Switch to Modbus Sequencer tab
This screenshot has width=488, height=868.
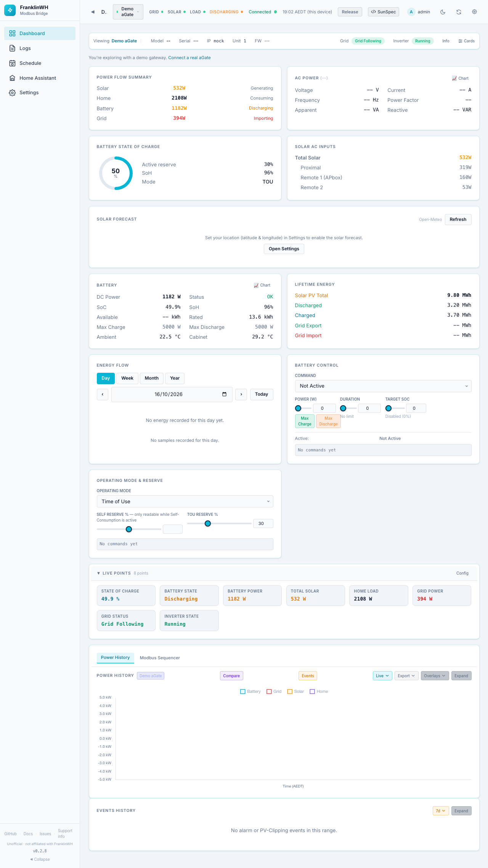tap(160, 658)
